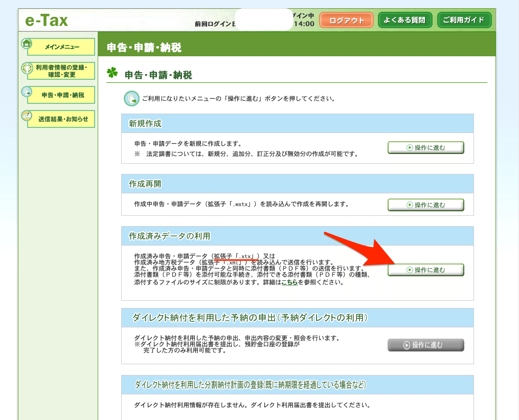Viewport: 519px width, 420px height.
Task: Click the home icon beside メインメニュー
Action: (x=26, y=43)
